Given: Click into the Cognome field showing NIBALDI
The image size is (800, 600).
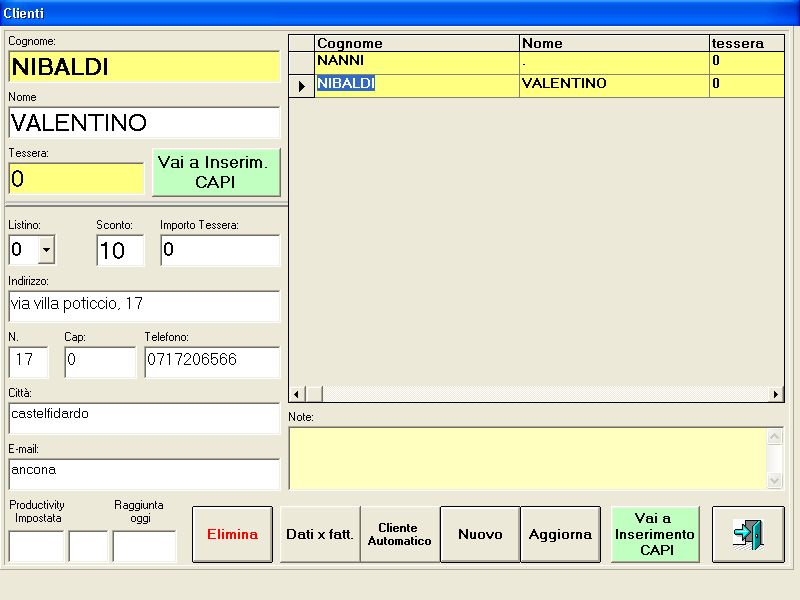Looking at the screenshot, I should 144,66.
